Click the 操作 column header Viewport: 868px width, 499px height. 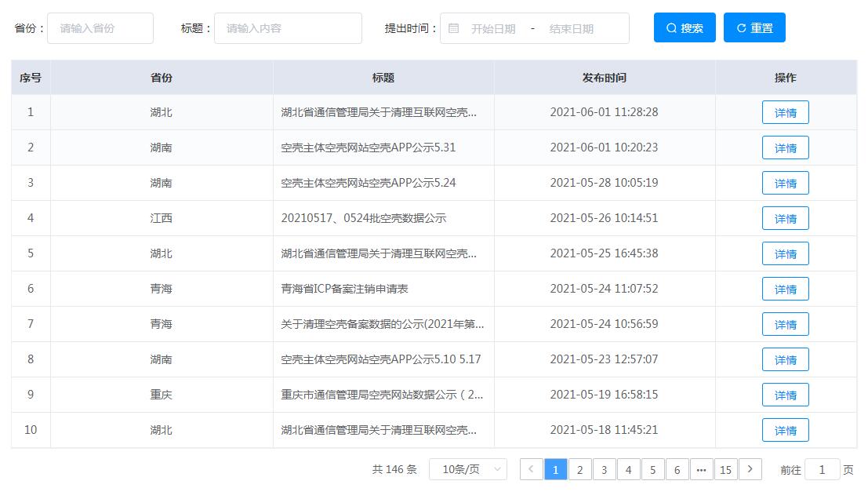[x=786, y=78]
